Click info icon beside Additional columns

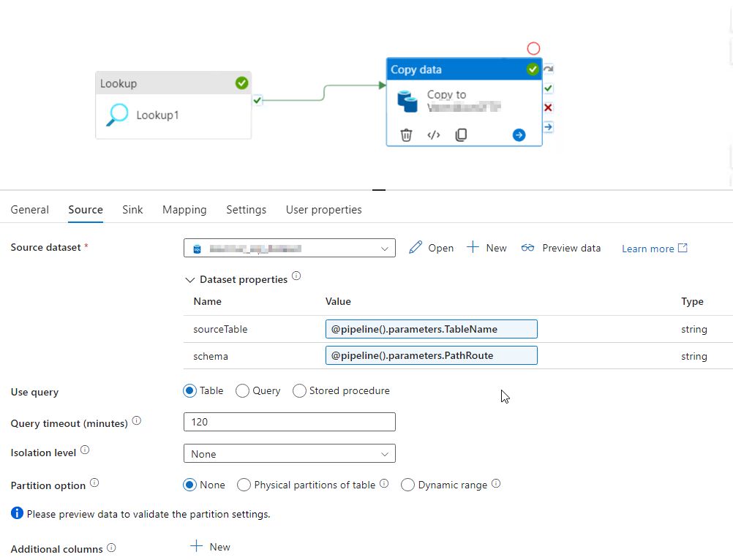(111, 548)
